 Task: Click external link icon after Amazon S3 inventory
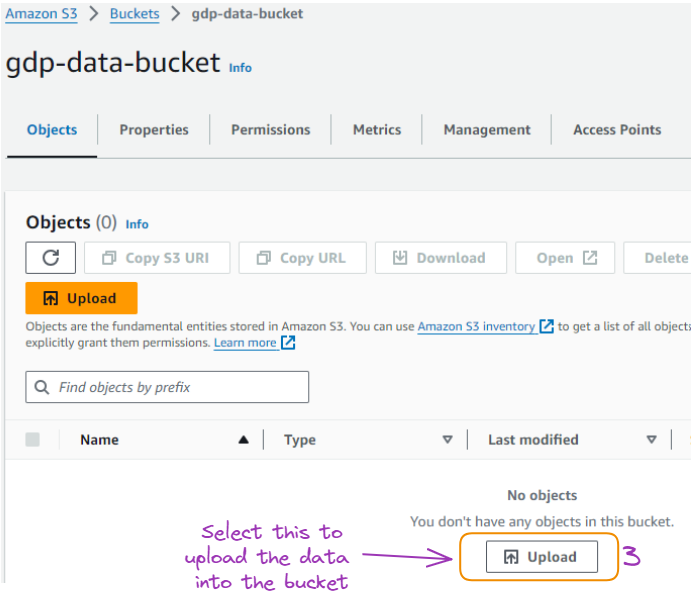(546, 326)
